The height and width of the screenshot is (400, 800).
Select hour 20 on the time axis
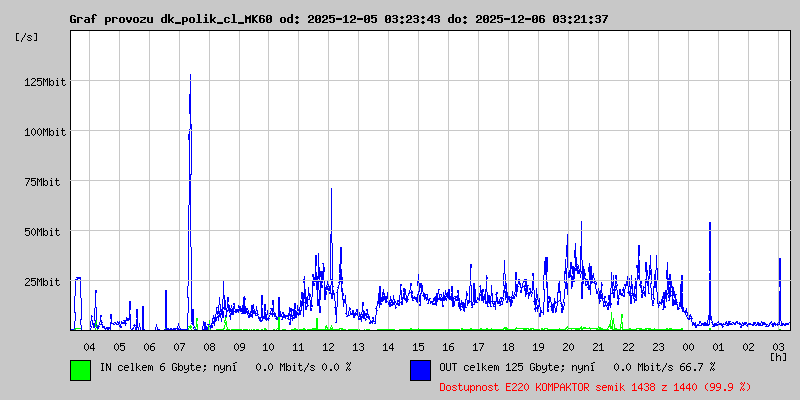pyautogui.click(x=568, y=346)
